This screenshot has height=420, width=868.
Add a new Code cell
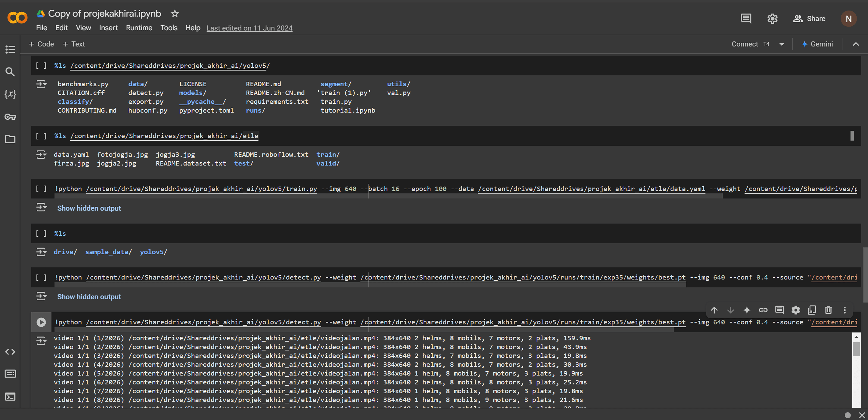[41, 44]
